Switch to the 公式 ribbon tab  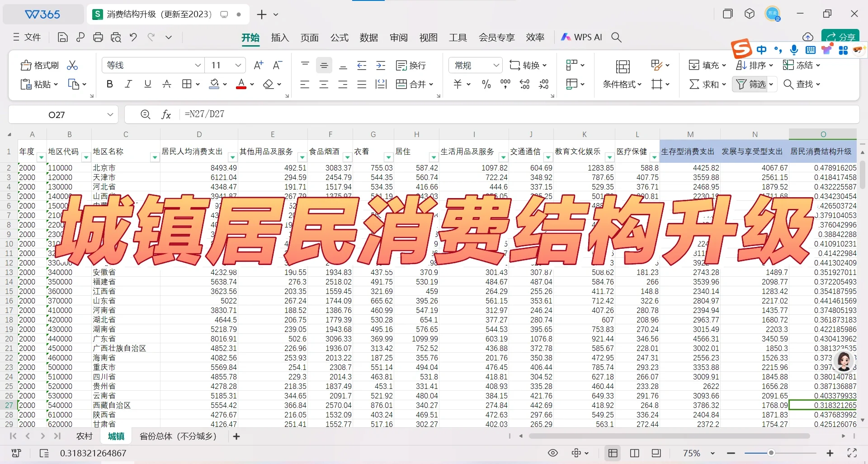click(339, 38)
